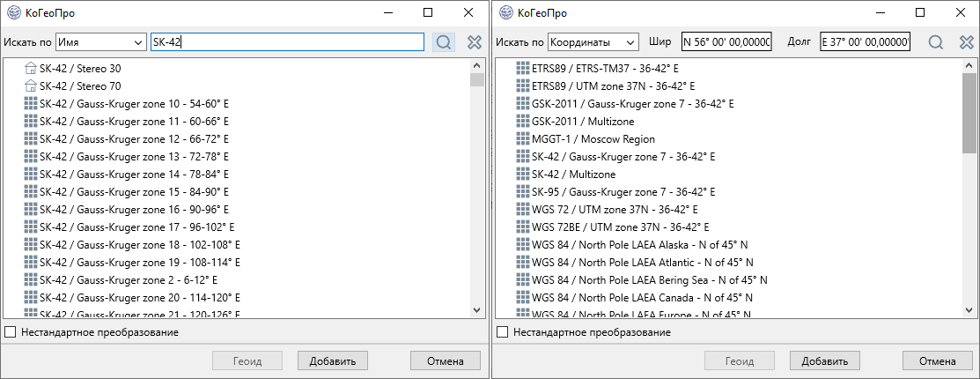Click the scroll-down arrow of the left list
The height and width of the screenshot is (379, 980).
pyautogui.click(x=477, y=309)
